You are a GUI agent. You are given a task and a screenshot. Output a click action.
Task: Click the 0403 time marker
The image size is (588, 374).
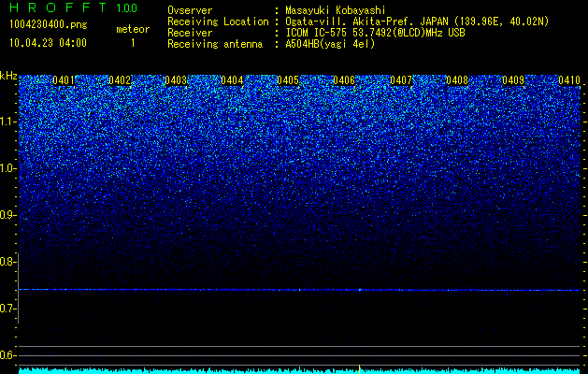tap(176, 80)
